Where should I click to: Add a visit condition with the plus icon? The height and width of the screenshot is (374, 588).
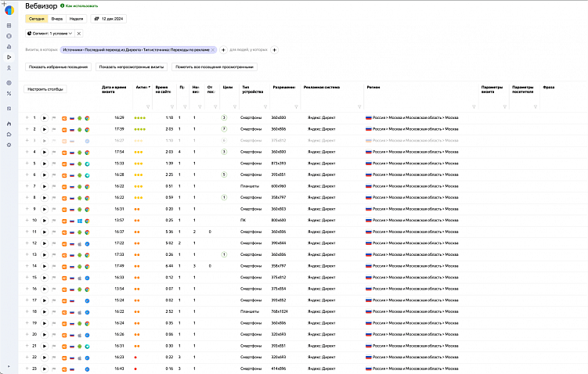pos(223,50)
